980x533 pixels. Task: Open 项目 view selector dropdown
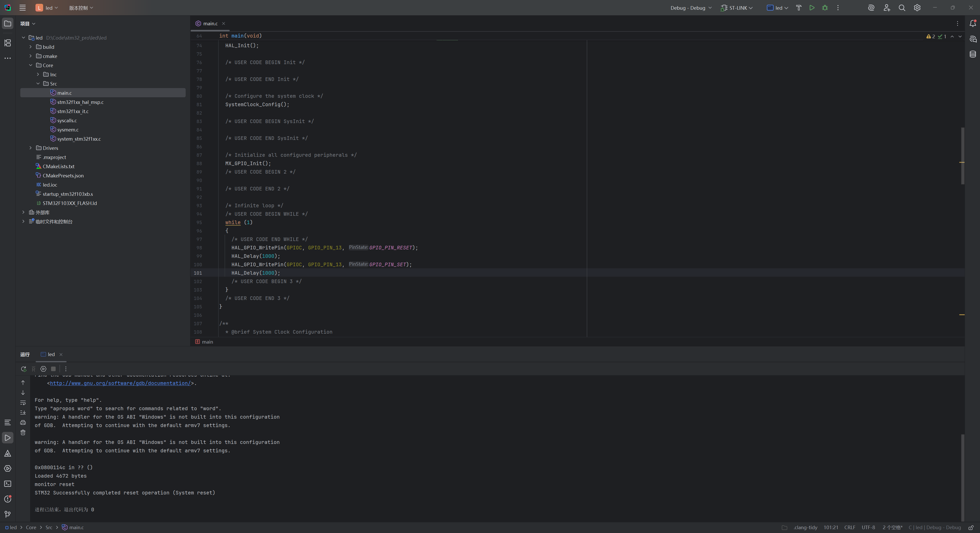(28, 23)
